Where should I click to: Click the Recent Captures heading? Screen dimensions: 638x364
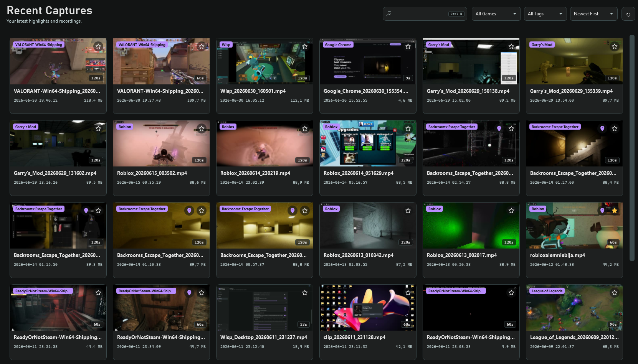50,11
